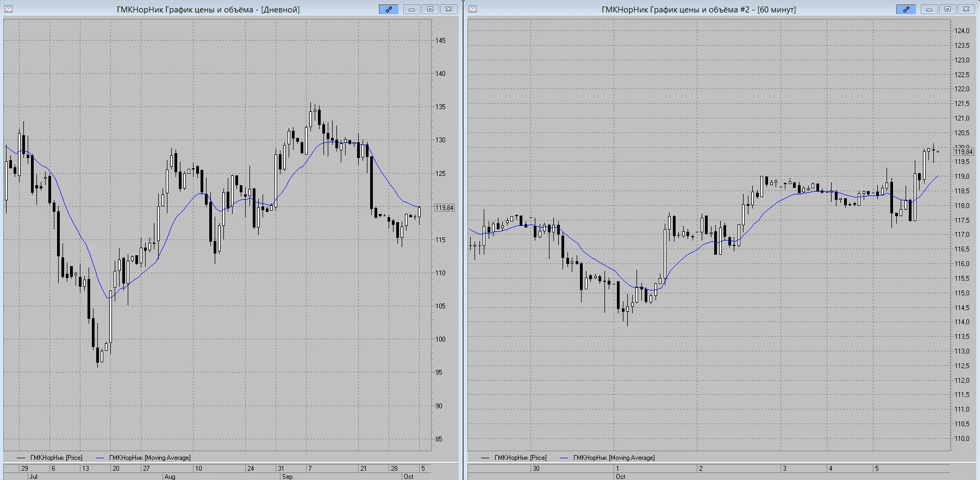
Task: Click the ГМКНорНик [Price] legend in the daily chart
Action: tap(50, 458)
